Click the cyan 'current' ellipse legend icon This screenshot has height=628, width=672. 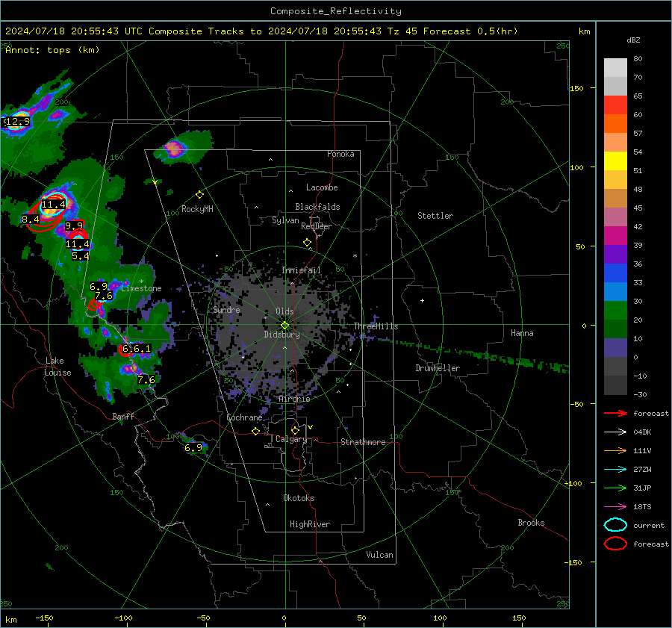[x=615, y=525]
